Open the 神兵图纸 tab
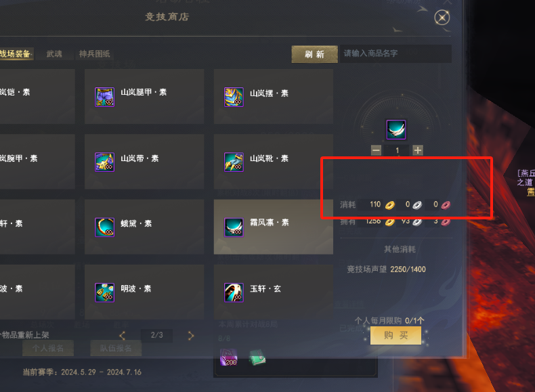This screenshot has width=535, height=392. tap(95, 54)
